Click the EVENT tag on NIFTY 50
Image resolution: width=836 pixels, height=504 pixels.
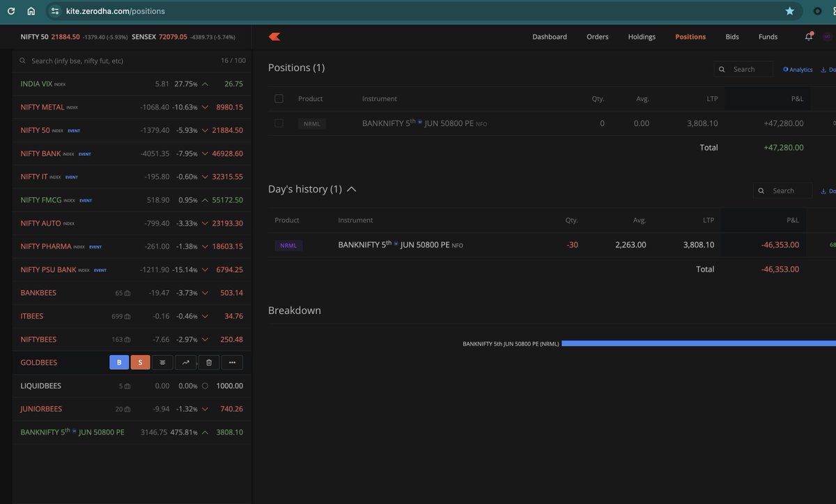point(74,130)
